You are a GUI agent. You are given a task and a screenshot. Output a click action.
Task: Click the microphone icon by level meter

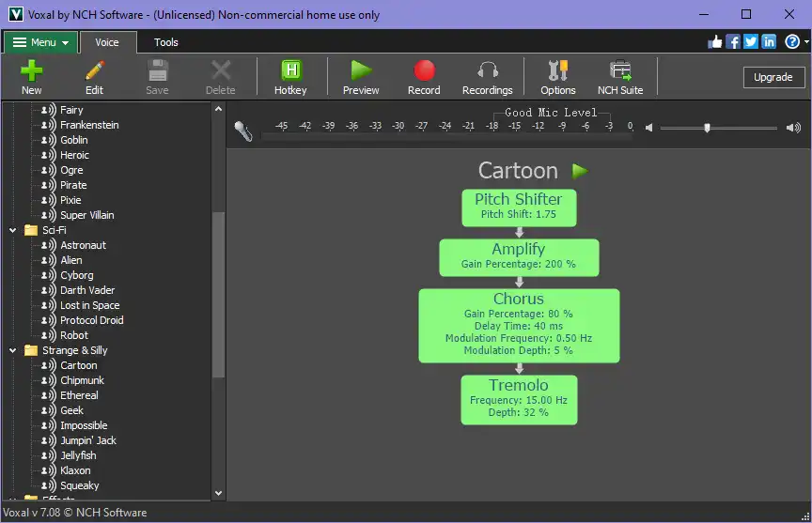click(x=242, y=131)
